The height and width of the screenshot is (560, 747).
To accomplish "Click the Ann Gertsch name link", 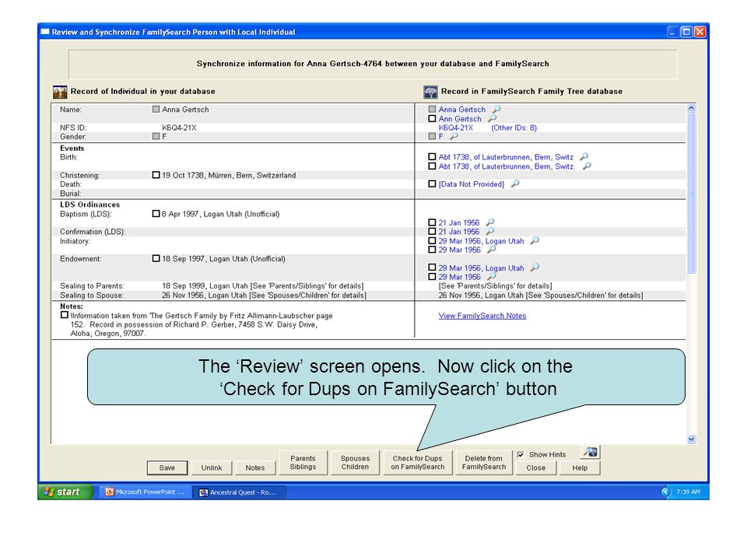I will point(460,118).
